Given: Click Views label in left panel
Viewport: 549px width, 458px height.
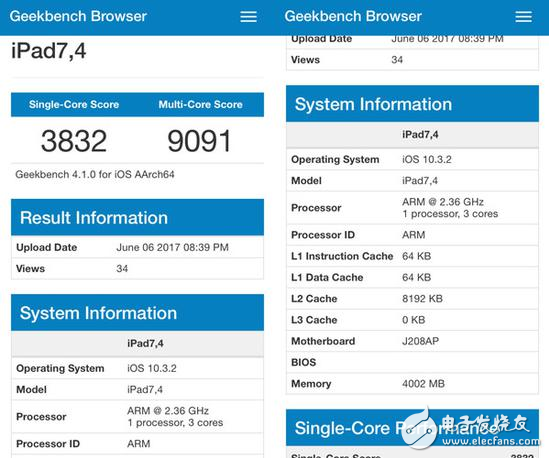Looking at the screenshot, I should [x=30, y=269].
